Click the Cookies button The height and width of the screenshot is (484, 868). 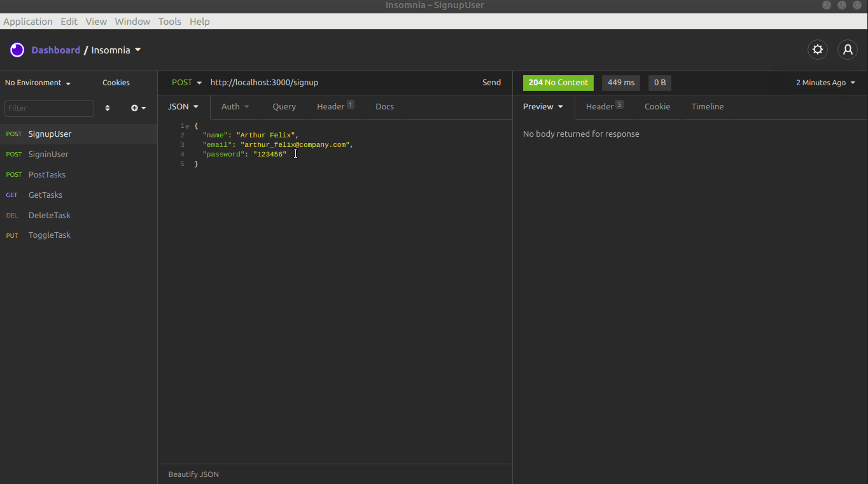[x=116, y=83]
